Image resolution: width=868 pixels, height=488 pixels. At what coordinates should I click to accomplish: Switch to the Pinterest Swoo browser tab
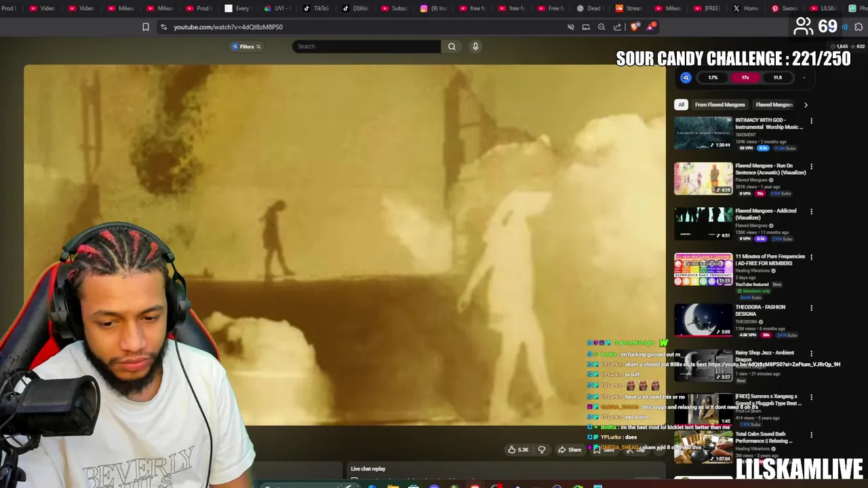pos(784,8)
